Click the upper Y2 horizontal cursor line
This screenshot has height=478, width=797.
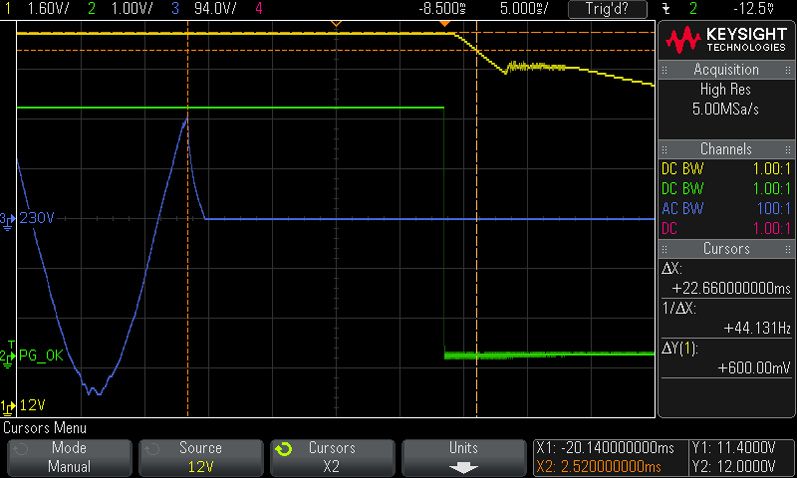pos(335,33)
